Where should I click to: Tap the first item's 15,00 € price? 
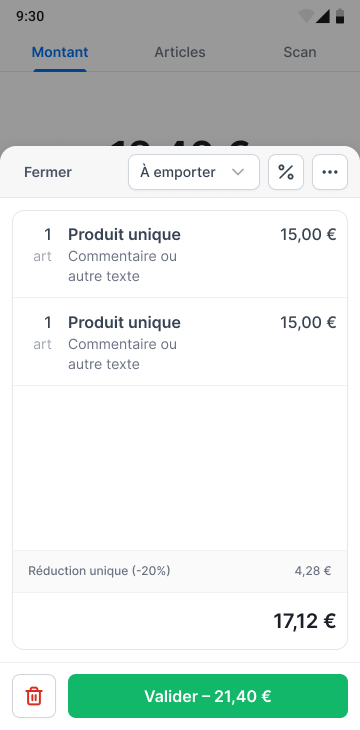pos(308,235)
